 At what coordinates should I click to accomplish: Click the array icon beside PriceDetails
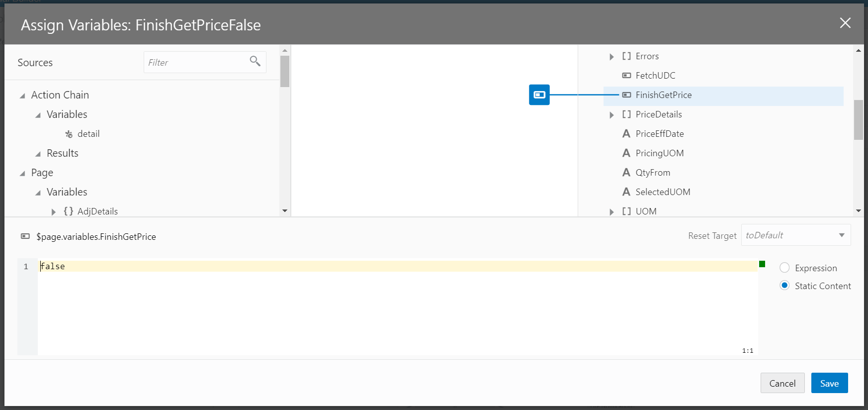(x=626, y=114)
